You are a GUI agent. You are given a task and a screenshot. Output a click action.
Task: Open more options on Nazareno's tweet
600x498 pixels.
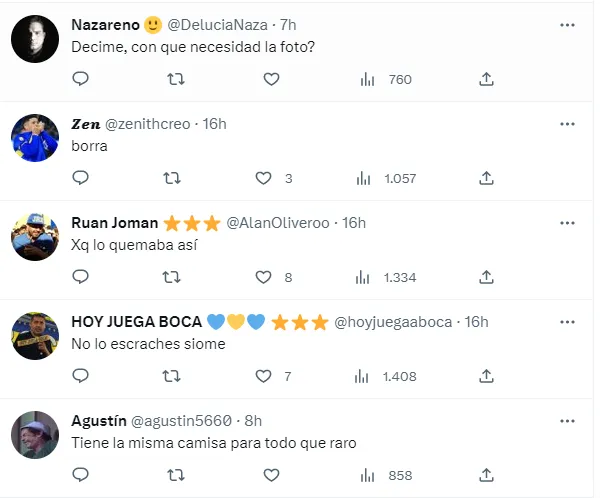click(x=567, y=25)
